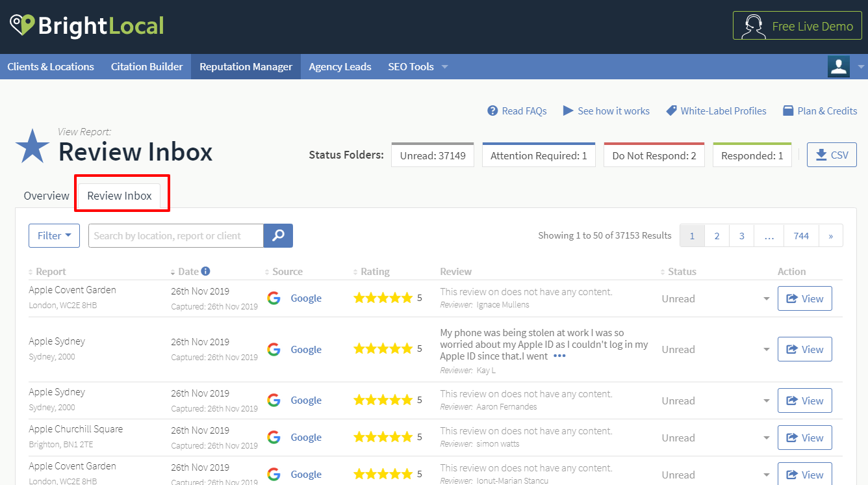The width and height of the screenshot is (868, 485).
Task: Go to results page 2
Action: pyautogui.click(x=717, y=236)
